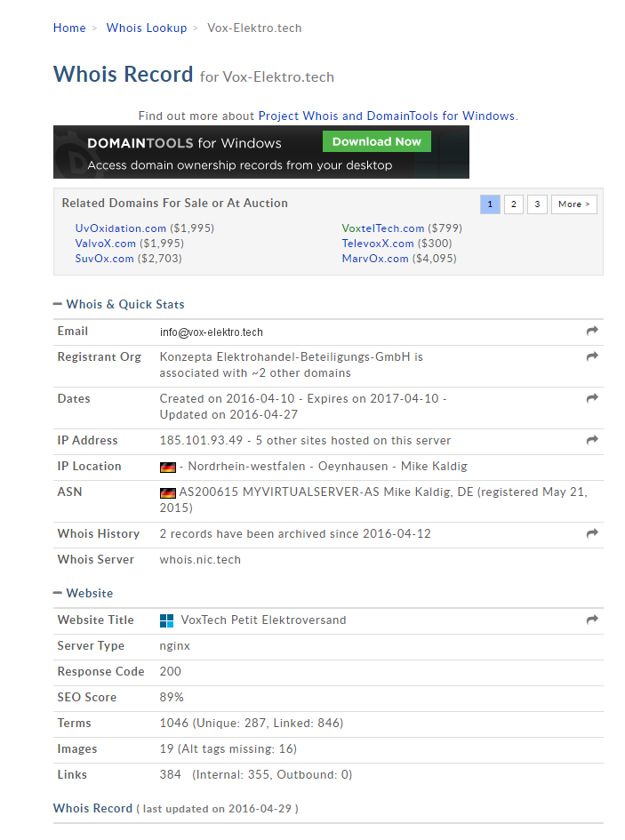Open the ValvoX.com domain link
This screenshot has height=840, width=625.
(x=106, y=244)
